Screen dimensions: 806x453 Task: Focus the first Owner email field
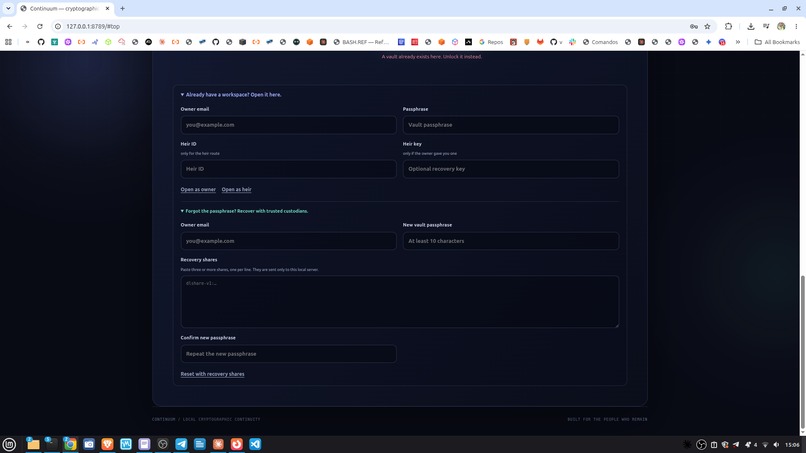tap(288, 125)
